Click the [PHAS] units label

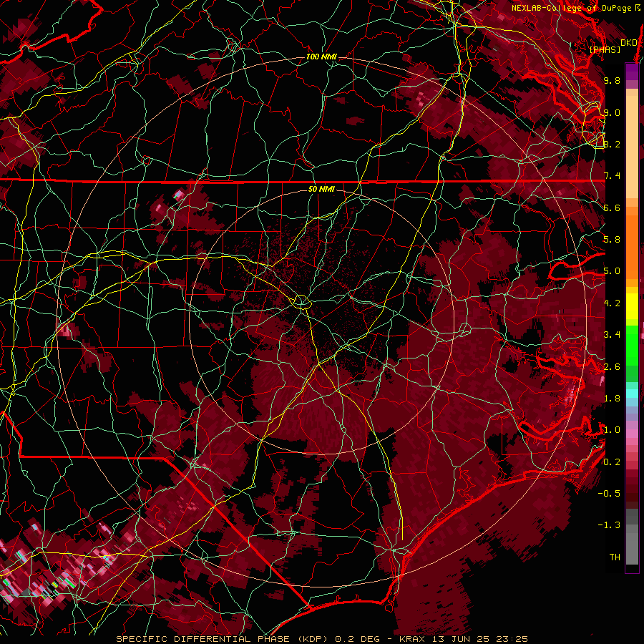[x=605, y=49]
